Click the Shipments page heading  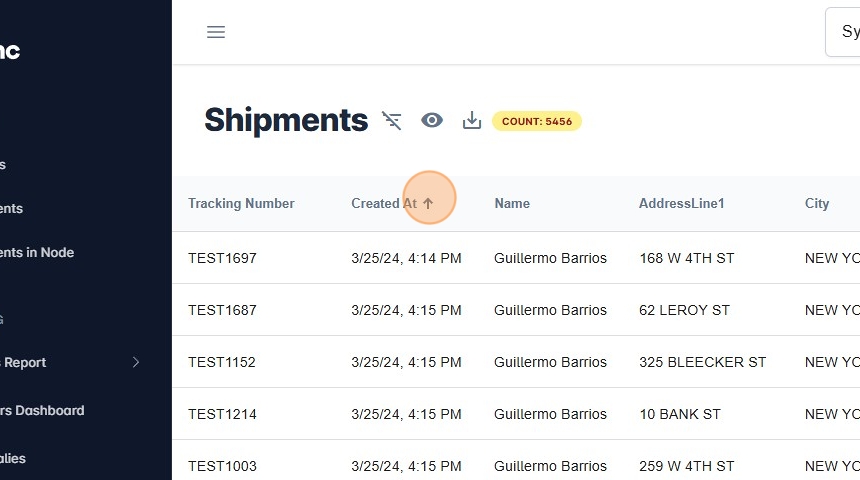point(286,120)
